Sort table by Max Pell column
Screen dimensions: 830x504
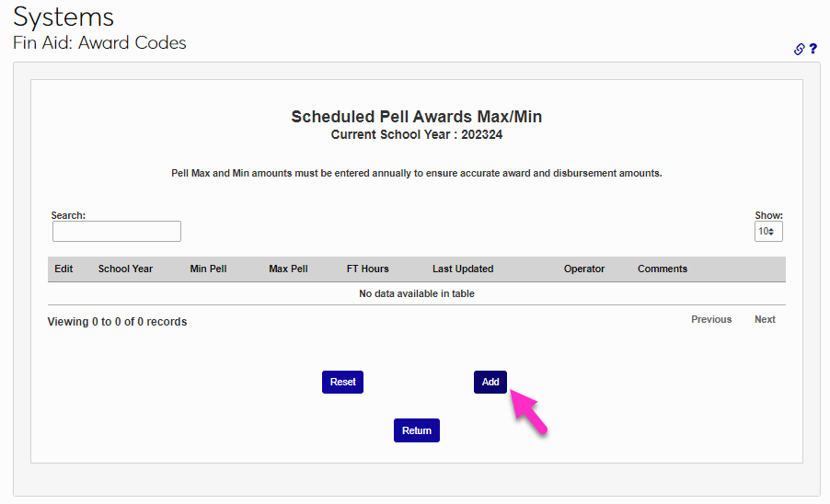coord(288,269)
